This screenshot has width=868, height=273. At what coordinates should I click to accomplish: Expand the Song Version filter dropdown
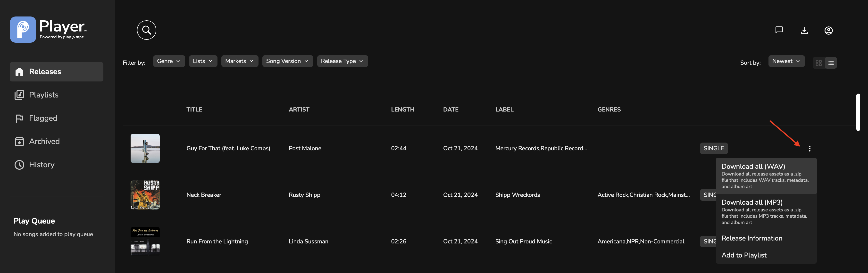[287, 61]
